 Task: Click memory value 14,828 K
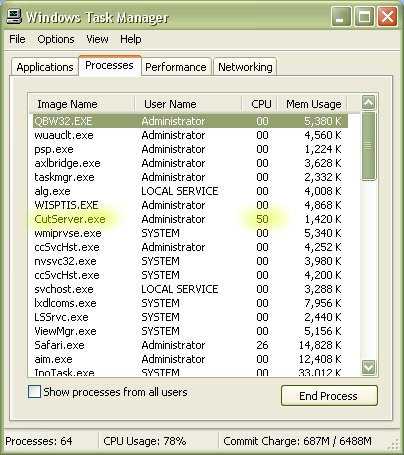coord(320,345)
